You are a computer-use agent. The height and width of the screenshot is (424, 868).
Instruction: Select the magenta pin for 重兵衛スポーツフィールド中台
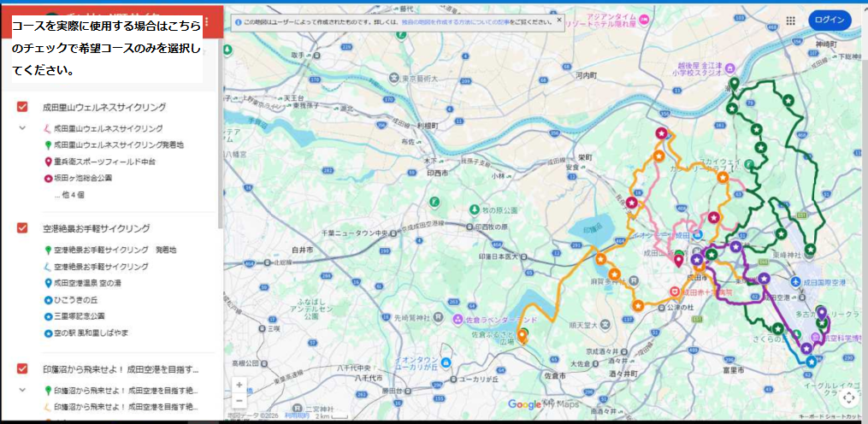[48, 162]
